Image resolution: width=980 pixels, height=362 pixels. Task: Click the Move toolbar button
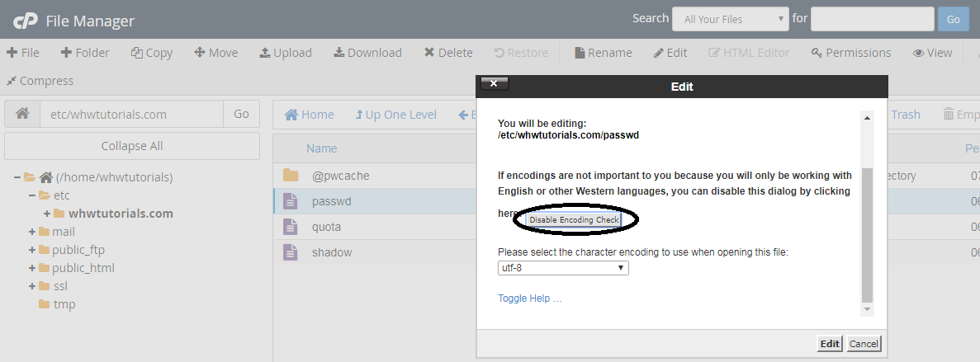(x=216, y=53)
